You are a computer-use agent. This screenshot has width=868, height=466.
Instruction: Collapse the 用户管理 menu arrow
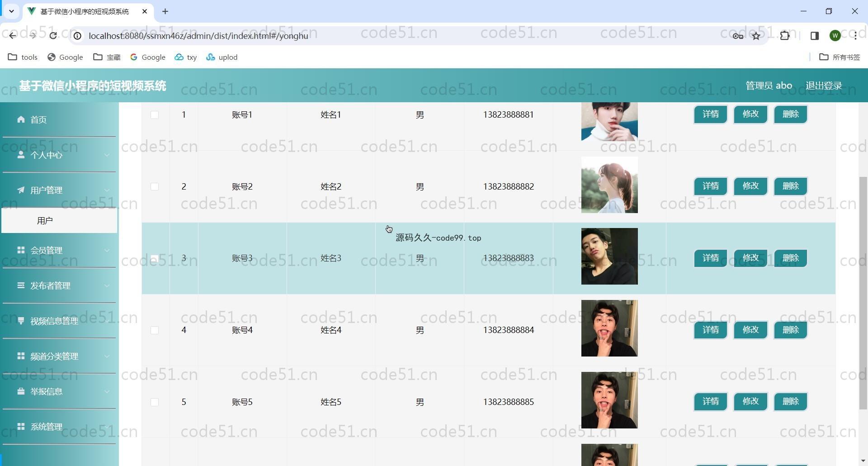click(x=107, y=190)
